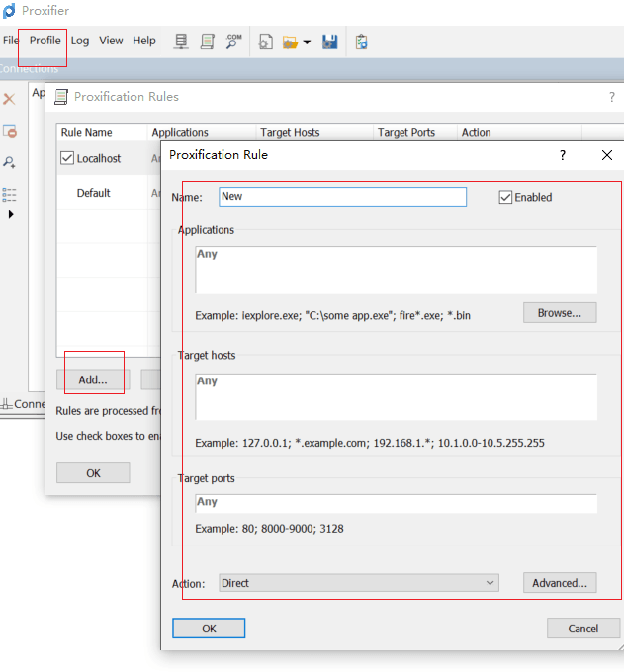Select the Localhost rule name
Viewport: 624px width, 672px height.
[x=99, y=158]
